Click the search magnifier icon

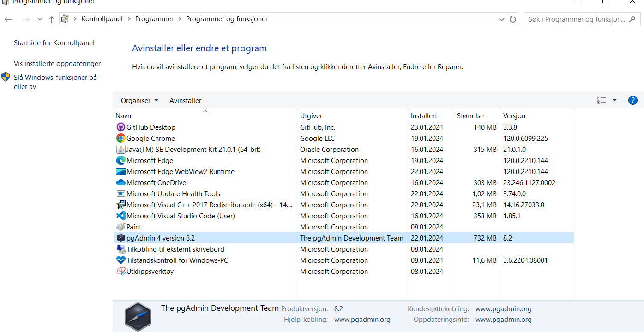tap(633, 19)
